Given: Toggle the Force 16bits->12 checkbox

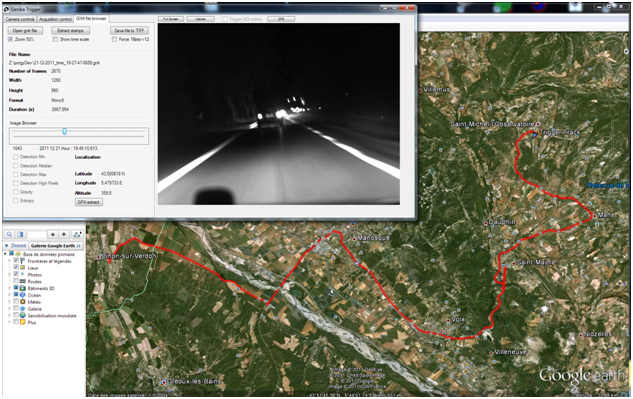Looking at the screenshot, I should point(114,39).
